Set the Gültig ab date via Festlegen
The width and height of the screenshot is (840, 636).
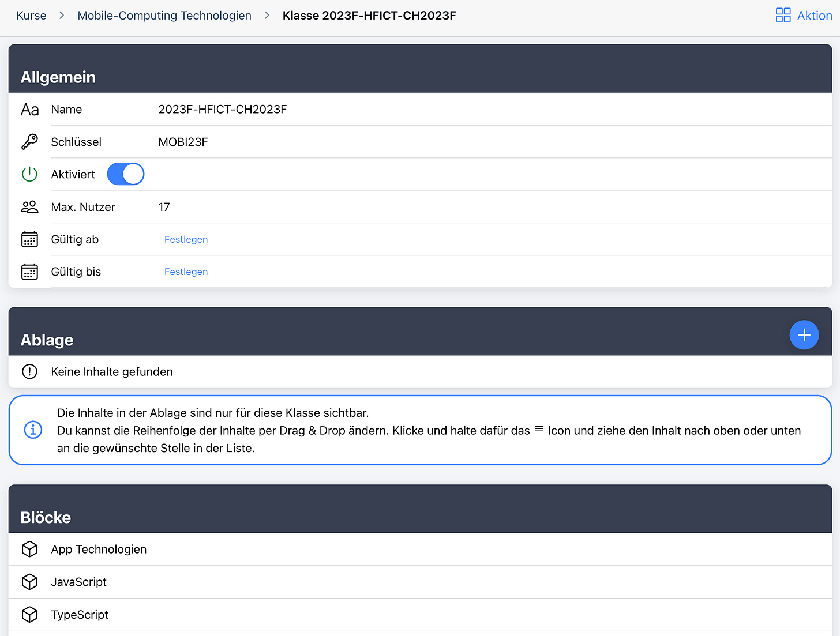coord(186,239)
